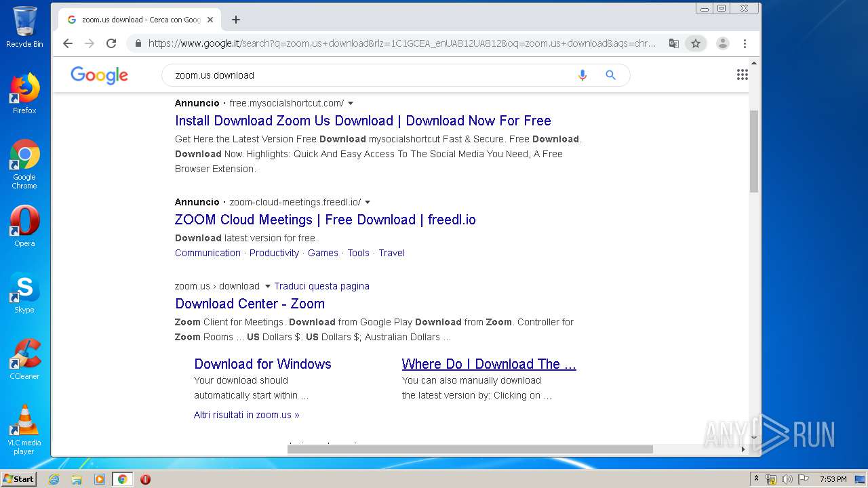Click Opera icon in taskbar
This screenshot has height=488, width=868.
click(145, 479)
